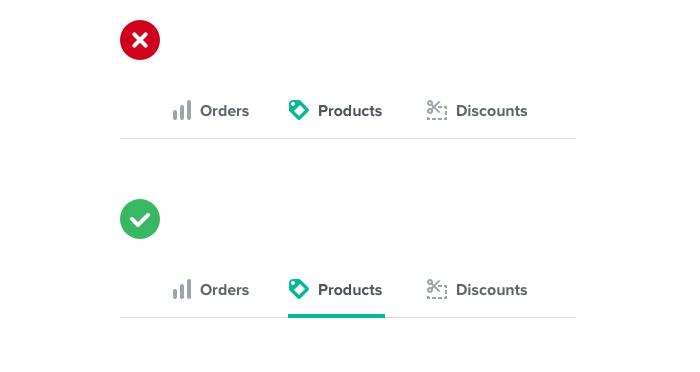The width and height of the screenshot is (700, 372).
Task: Click the Orders bar-chart icon in the red-X example
Action: point(182,110)
